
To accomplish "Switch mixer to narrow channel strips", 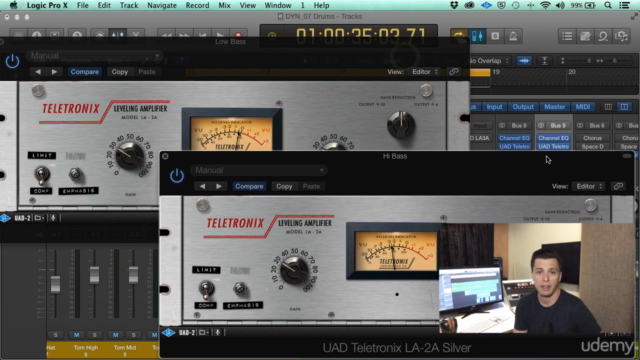I will [608, 107].
